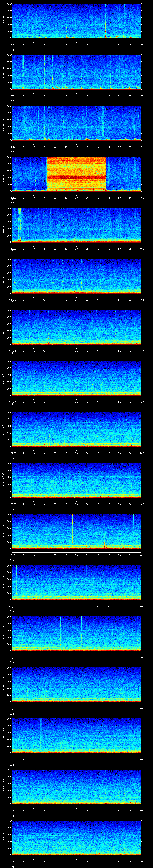Viewport: 153px width, 868px height.
Task: Open the spectrogram panel starting 14:15:00
Action: pyautogui.click(x=76, y=72)
